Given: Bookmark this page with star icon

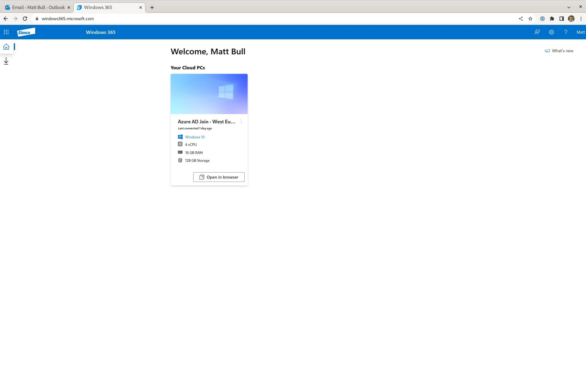Looking at the screenshot, I should click(x=530, y=19).
